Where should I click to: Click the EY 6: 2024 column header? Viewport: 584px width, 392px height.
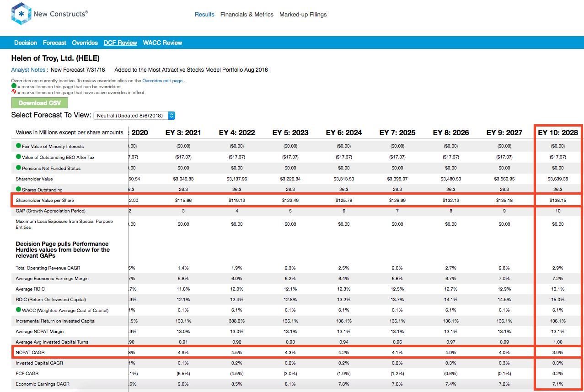point(344,132)
